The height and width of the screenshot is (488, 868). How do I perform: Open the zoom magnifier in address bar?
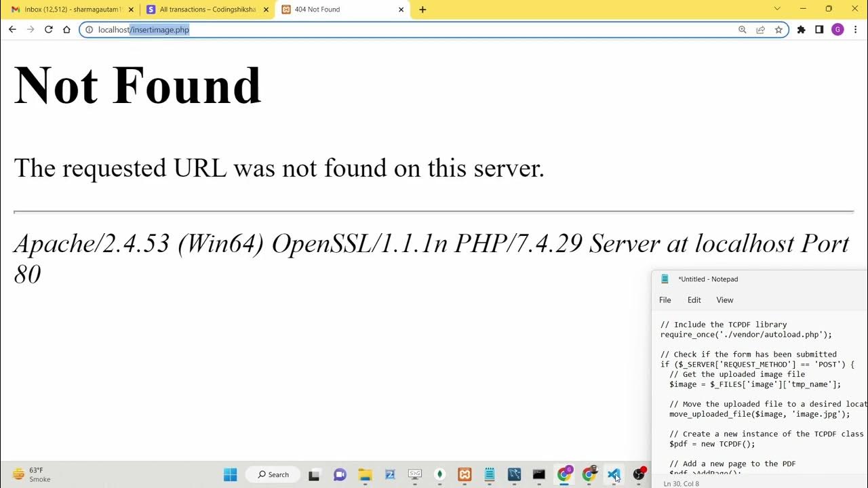point(743,30)
